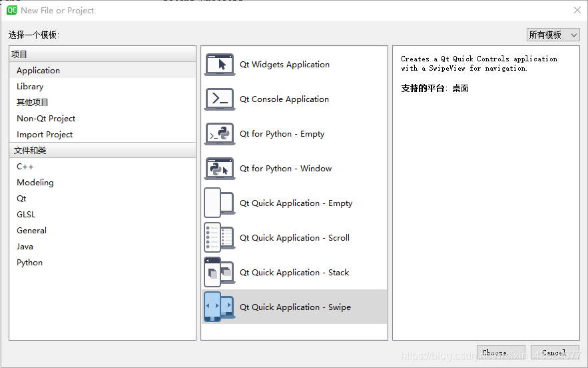Select the Non-Qt Project category

(103, 118)
